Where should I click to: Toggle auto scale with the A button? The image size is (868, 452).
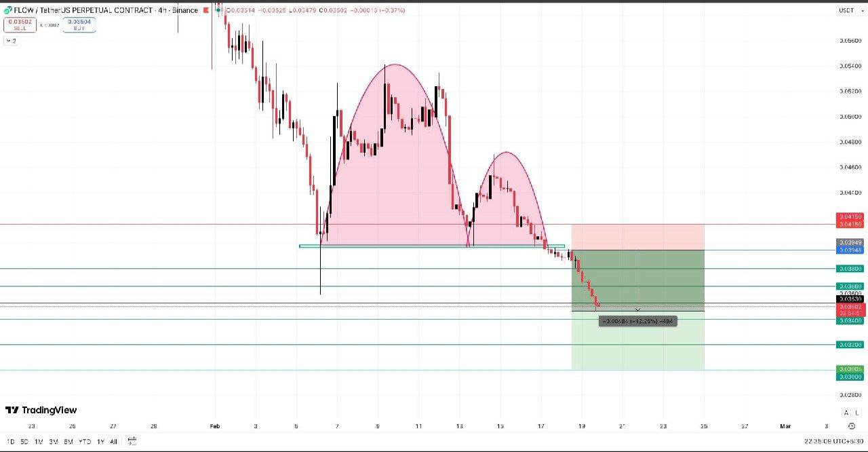(846, 413)
